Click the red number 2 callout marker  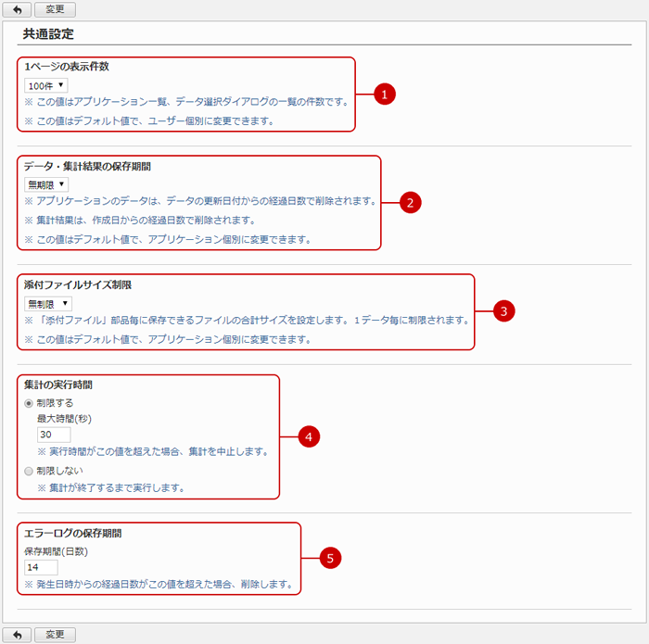pyautogui.click(x=410, y=203)
